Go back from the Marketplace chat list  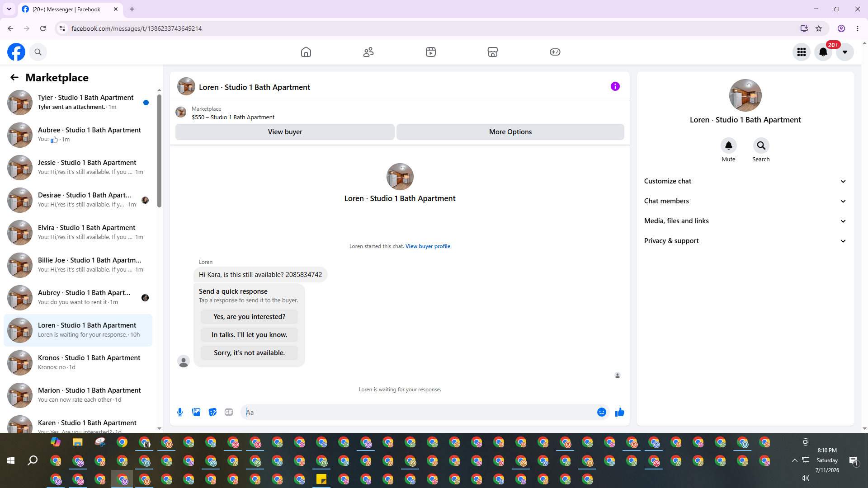coord(14,78)
